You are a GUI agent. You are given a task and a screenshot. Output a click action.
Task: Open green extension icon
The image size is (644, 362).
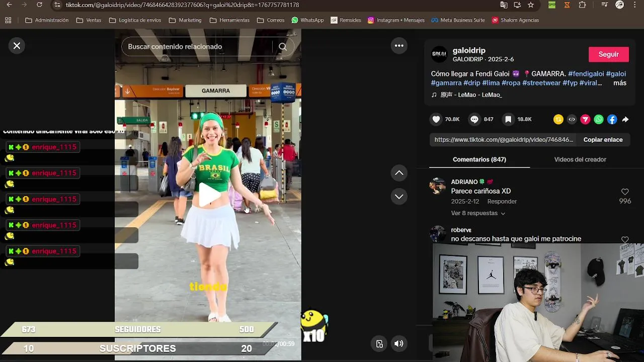click(x=552, y=5)
